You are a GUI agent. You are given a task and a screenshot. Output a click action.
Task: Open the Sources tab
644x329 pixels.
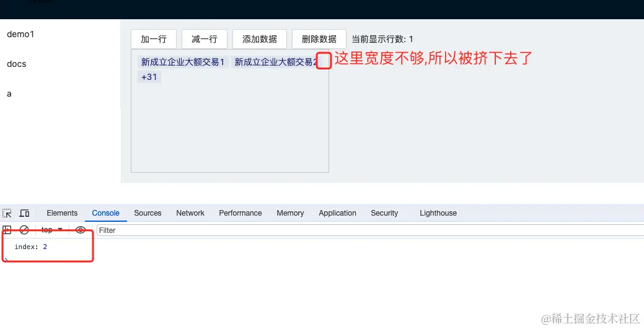tap(148, 213)
